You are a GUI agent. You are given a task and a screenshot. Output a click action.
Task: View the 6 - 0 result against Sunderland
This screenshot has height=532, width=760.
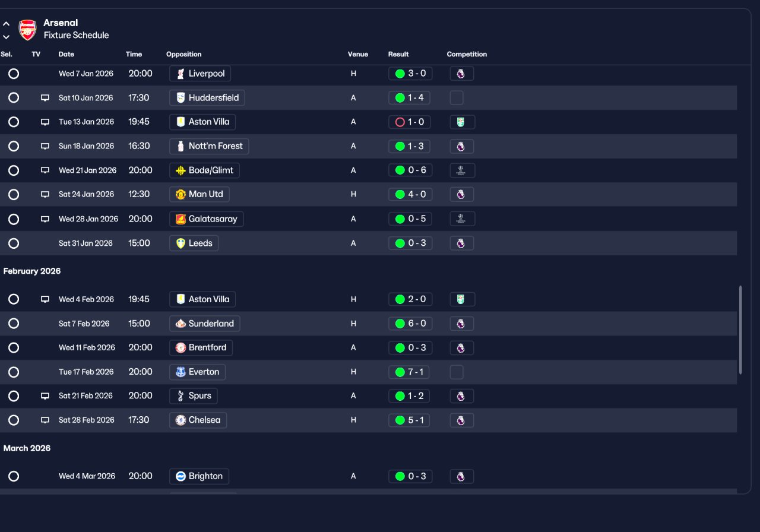click(410, 324)
